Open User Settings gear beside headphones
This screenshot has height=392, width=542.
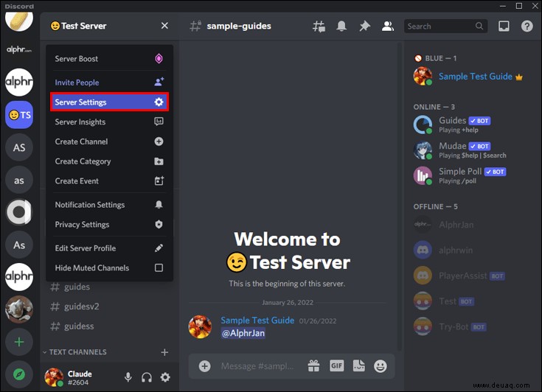[x=165, y=377]
